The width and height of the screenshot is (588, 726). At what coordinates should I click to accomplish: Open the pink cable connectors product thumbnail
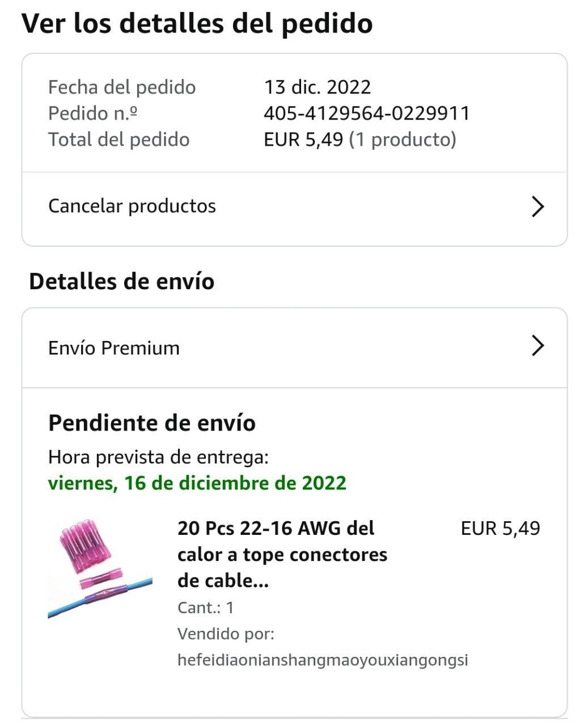coord(100,567)
